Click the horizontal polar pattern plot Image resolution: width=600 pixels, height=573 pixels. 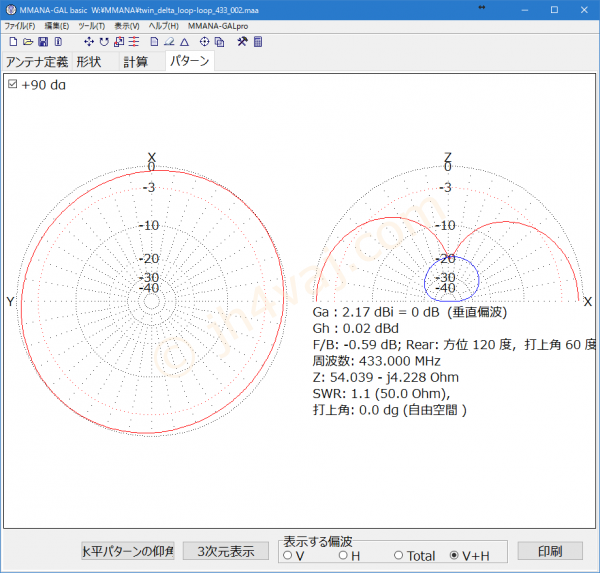click(x=152, y=301)
